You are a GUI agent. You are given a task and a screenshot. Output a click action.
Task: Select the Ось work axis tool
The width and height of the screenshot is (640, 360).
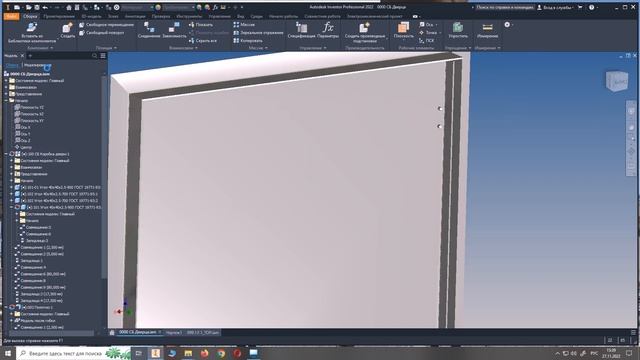[x=427, y=25]
